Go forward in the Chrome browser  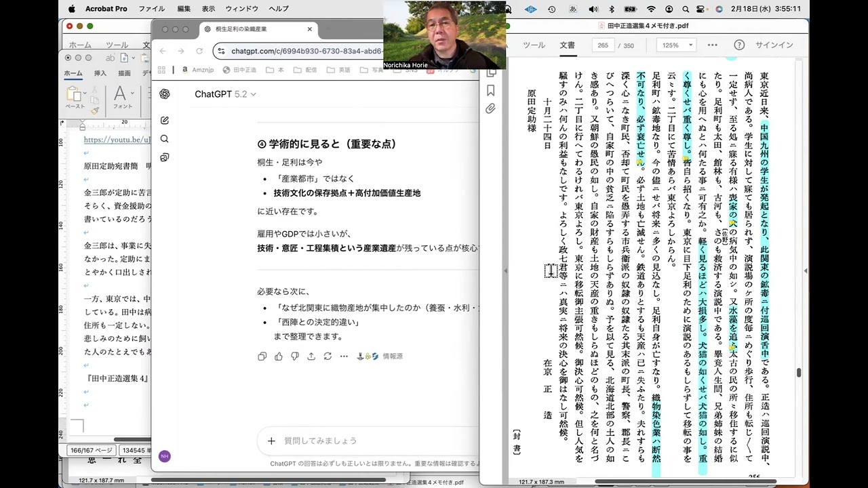click(180, 51)
